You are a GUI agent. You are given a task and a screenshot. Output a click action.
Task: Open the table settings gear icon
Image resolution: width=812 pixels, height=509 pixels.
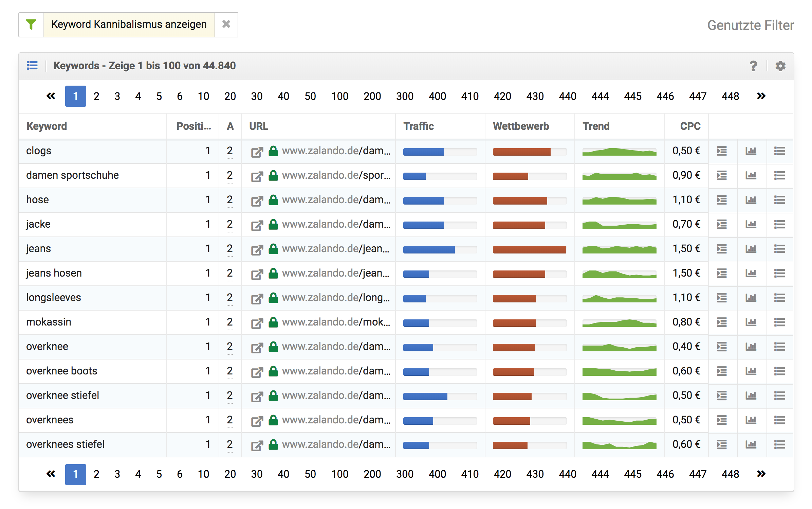coord(780,66)
